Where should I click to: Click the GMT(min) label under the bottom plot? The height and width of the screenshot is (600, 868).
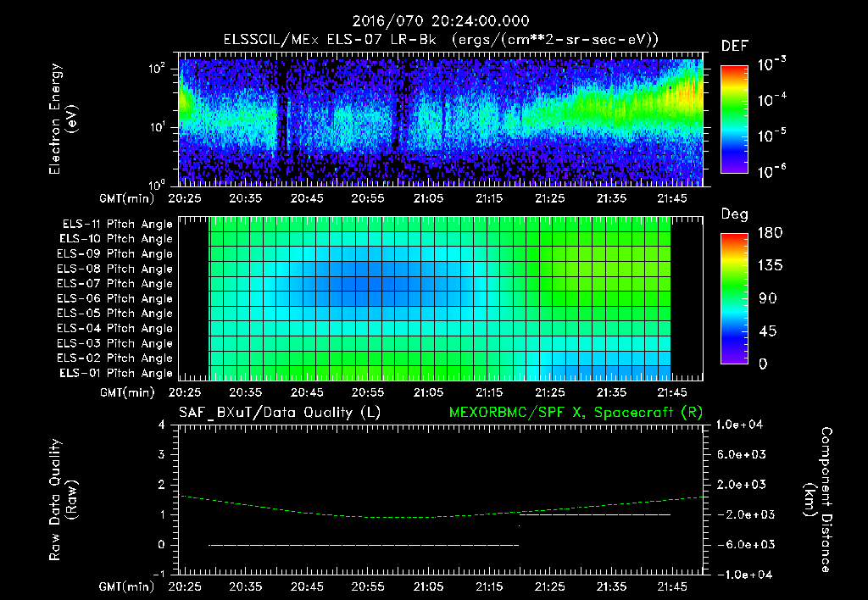click(127, 586)
